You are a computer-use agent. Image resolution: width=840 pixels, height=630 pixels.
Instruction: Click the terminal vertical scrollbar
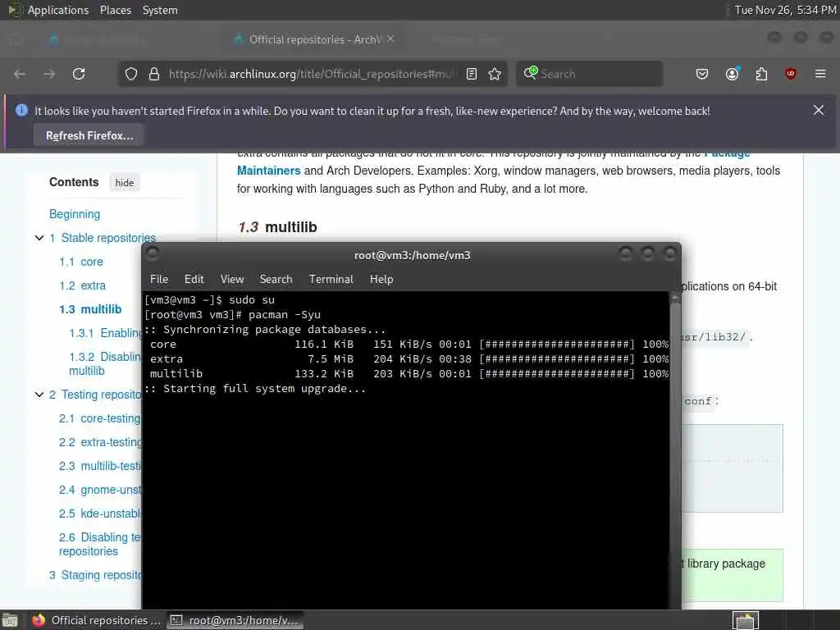click(x=675, y=450)
